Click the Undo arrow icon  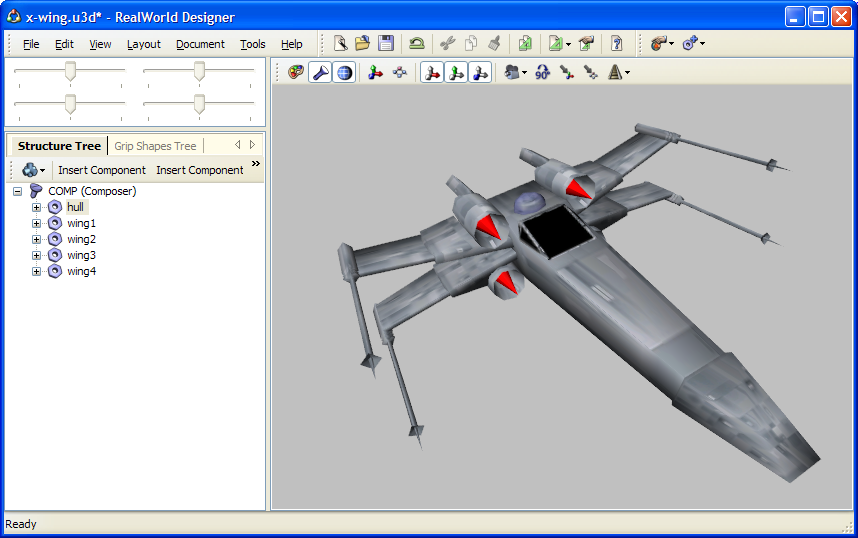click(x=416, y=43)
